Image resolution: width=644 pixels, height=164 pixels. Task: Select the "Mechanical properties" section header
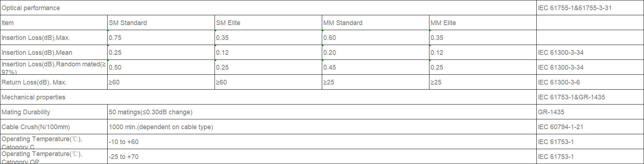click(x=33, y=97)
